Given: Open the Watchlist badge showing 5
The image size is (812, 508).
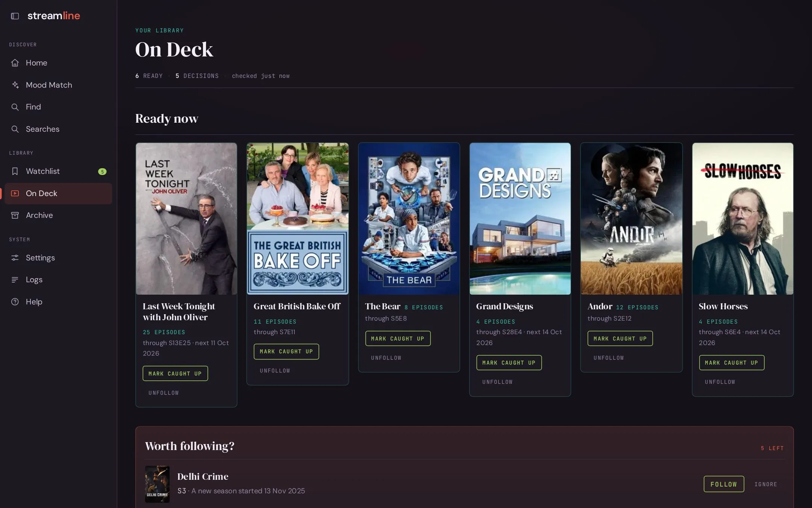Looking at the screenshot, I should [x=102, y=172].
